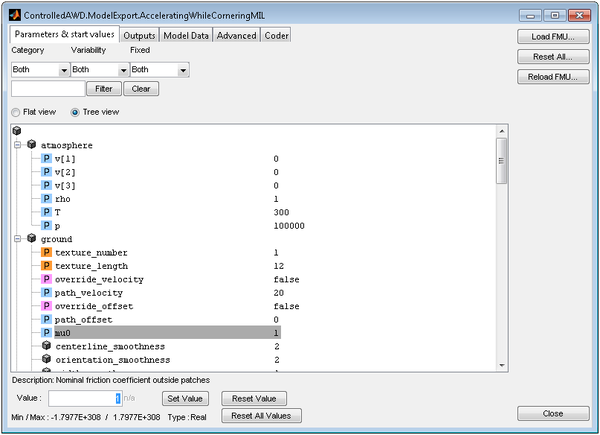600x435 pixels.
Task: Open the Advanced tab
Action: click(x=236, y=36)
